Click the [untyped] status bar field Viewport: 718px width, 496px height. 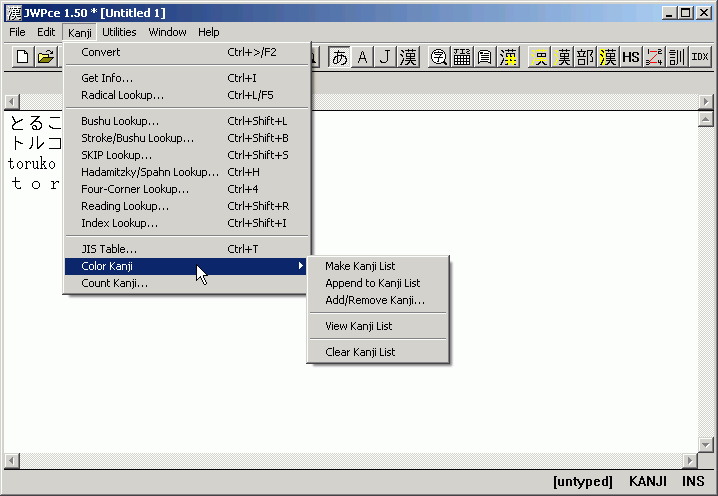[x=582, y=481]
